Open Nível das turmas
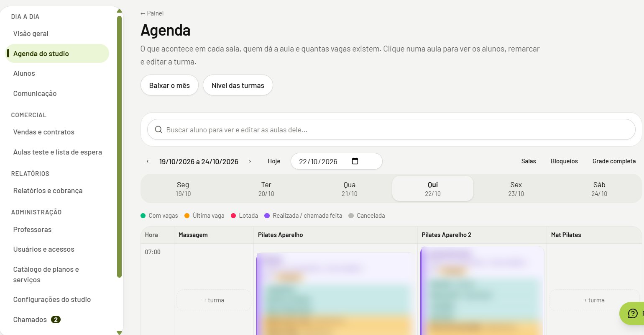Viewport: 644px width, 335px height. [x=238, y=85]
